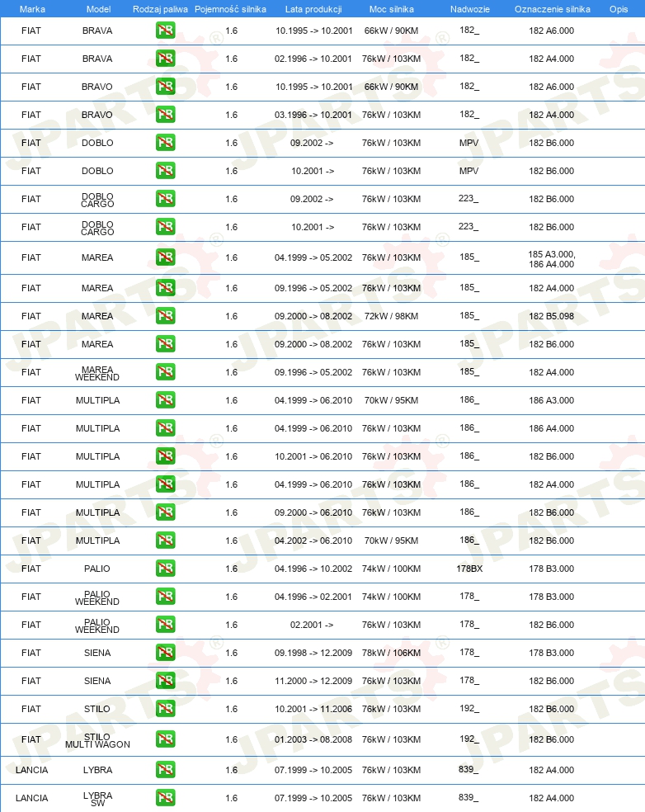645x812 pixels.
Task: Click the Nadwozie column header
Action: coord(469,9)
